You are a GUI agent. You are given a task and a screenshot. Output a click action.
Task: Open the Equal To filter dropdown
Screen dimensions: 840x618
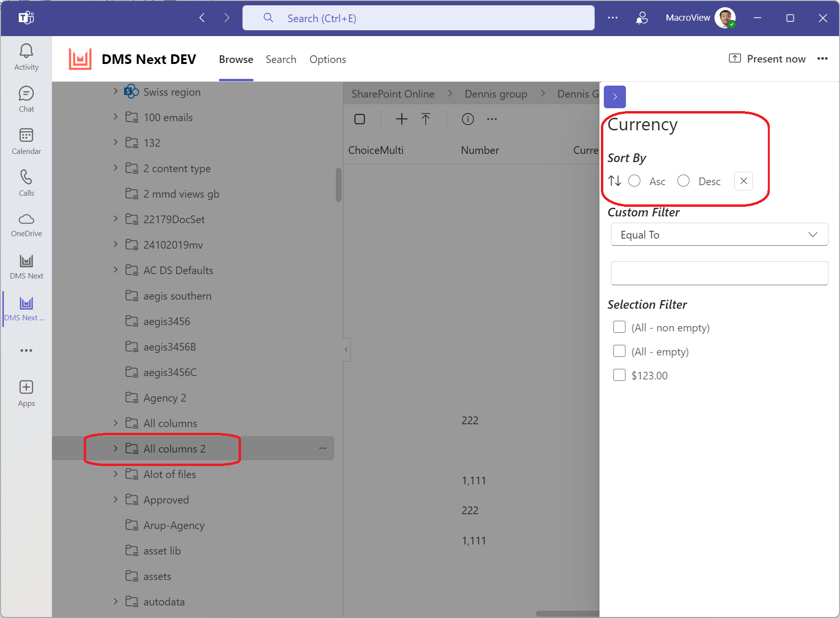[x=719, y=234]
